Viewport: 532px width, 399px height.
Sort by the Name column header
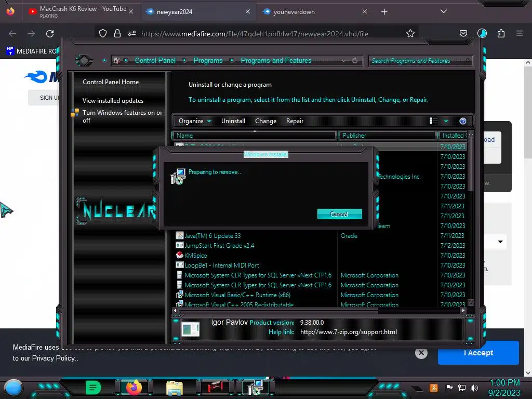point(255,136)
